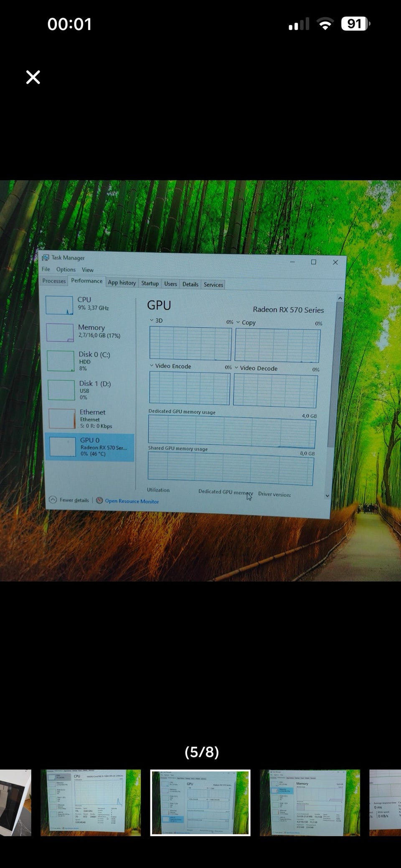
Task: Click the 3D engine usage graph
Action: (x=190, y=343)
